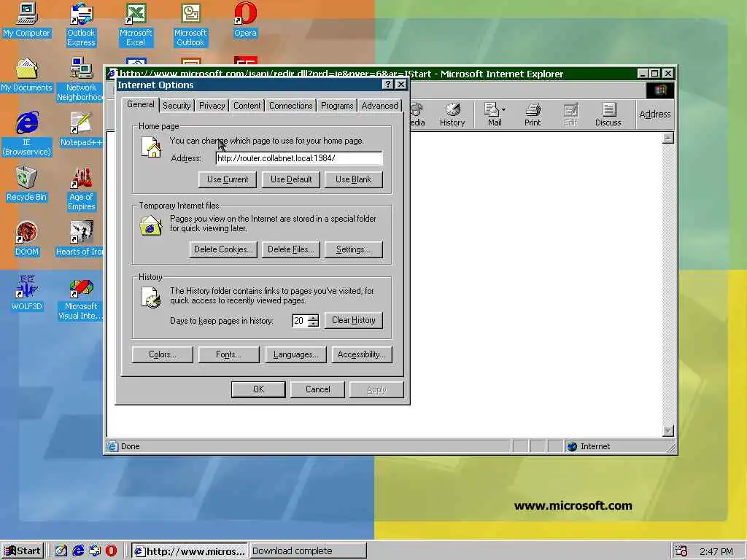The image size is (747, 560).
Task: Click the Use Default button
Action: (291, 179)
